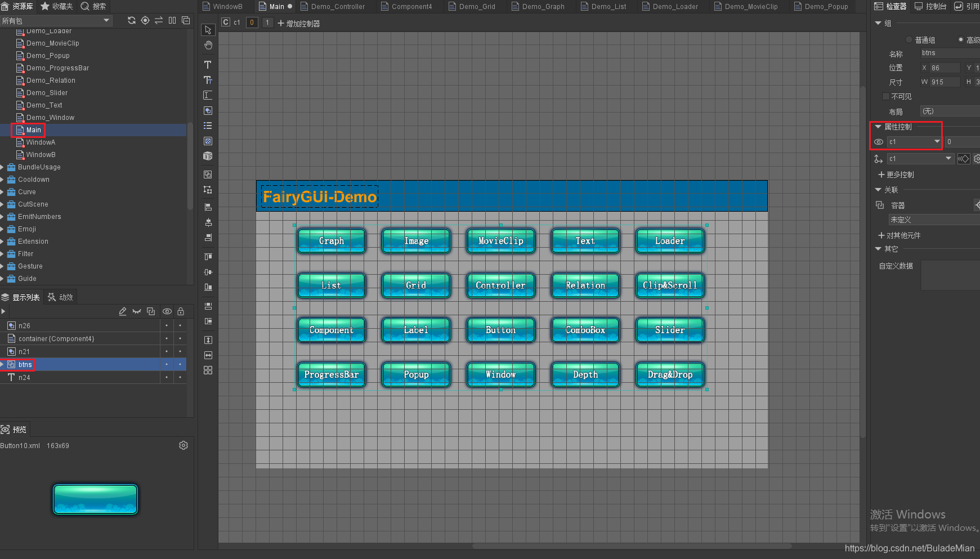
Task: Select the text creation tool
Action: point(208,65)
